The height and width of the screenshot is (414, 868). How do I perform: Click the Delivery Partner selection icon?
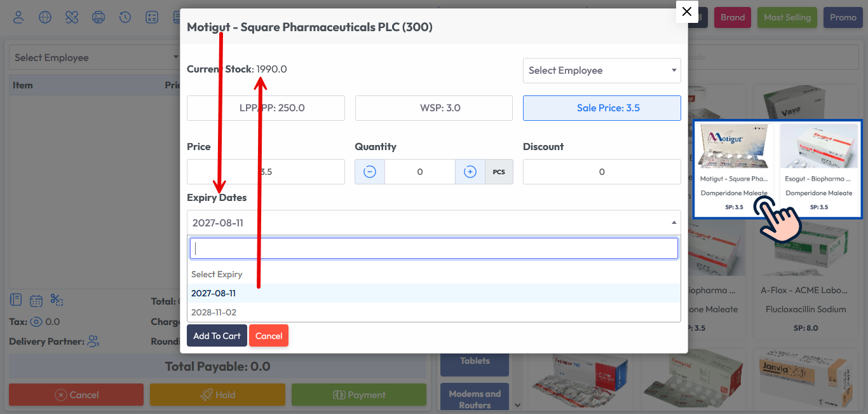(x=93, y=342)
